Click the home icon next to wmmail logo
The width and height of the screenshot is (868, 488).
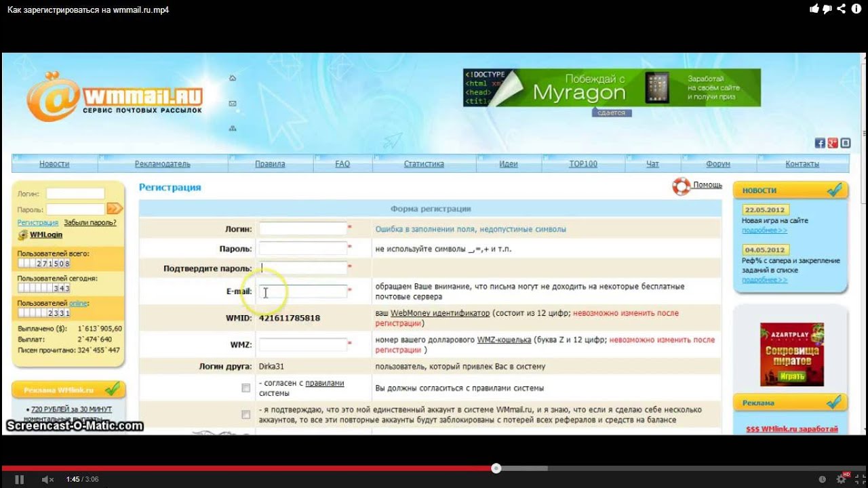click(233, 78)
